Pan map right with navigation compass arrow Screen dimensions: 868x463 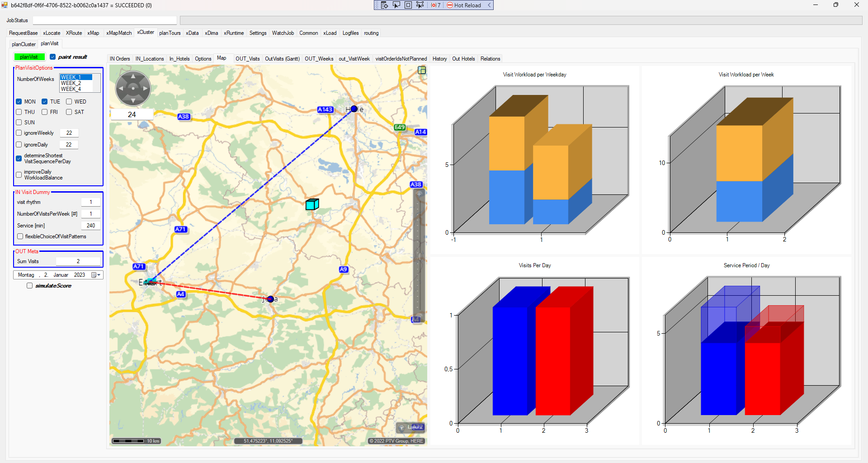pyautogui.click(x=145, y=89)
